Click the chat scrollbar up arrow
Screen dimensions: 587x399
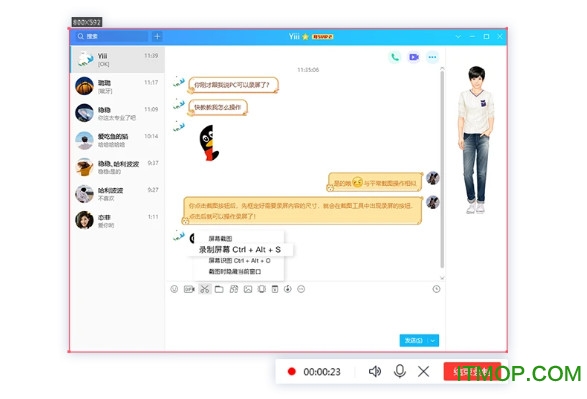[442, 68]
